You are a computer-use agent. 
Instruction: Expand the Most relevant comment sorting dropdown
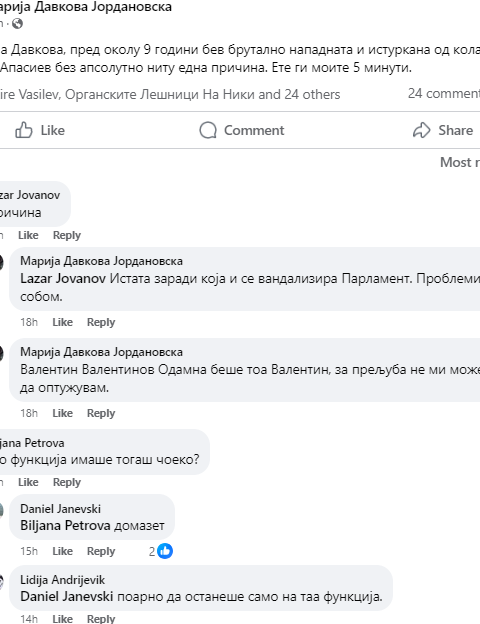coord(460,162)
